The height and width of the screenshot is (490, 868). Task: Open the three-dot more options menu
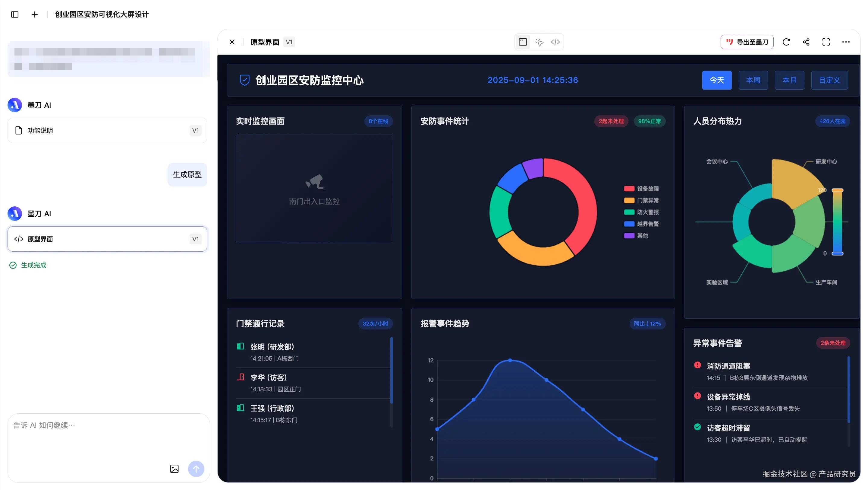click(846, 42)
